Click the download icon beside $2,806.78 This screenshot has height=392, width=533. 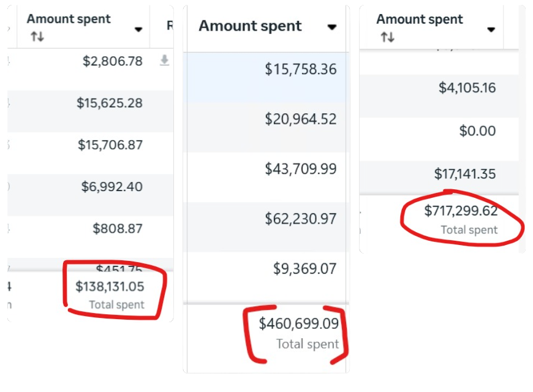(165, 60)
